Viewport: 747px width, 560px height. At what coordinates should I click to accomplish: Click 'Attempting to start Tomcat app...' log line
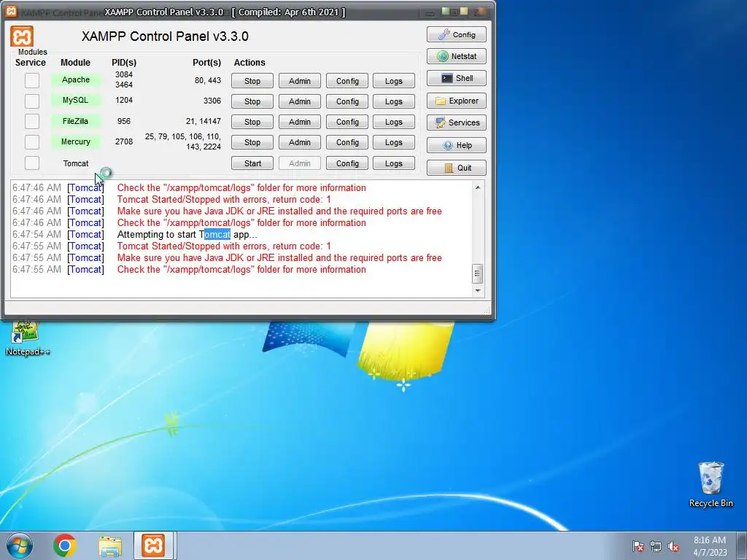pos(187,234)
